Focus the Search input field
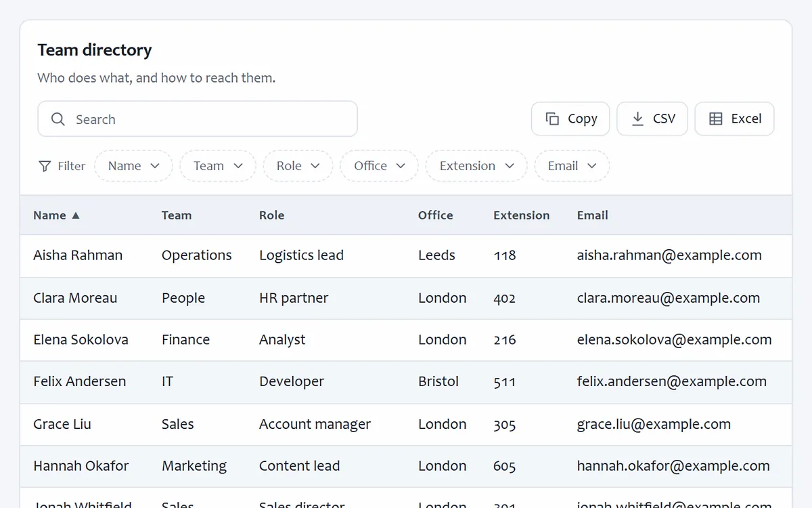 point(198,119)
